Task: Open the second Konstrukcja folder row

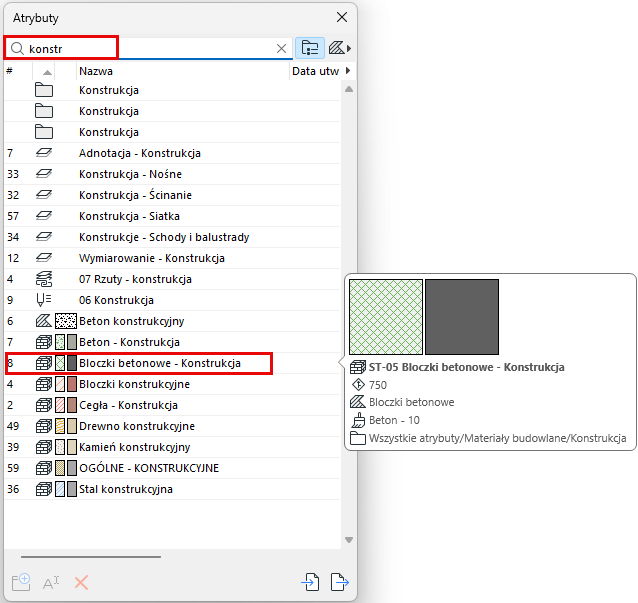Action: pos(172,111)
